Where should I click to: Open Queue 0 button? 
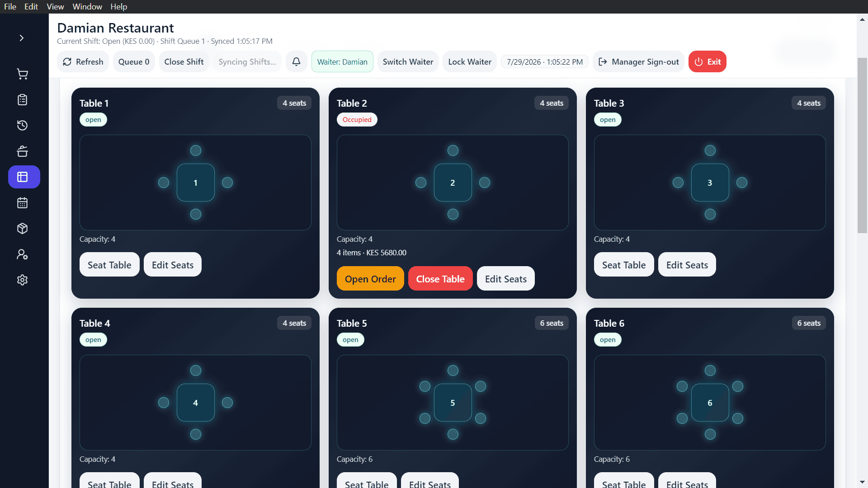click(x=134, y=62)
